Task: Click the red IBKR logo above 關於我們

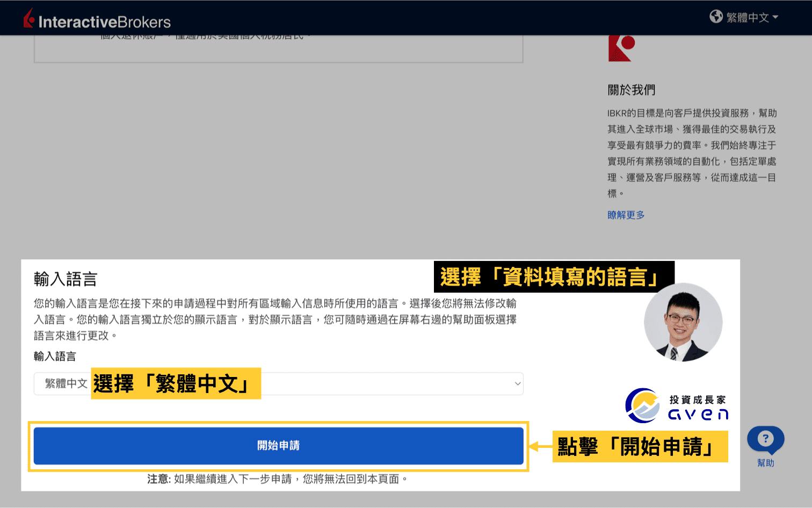Action: pos(621,47)
